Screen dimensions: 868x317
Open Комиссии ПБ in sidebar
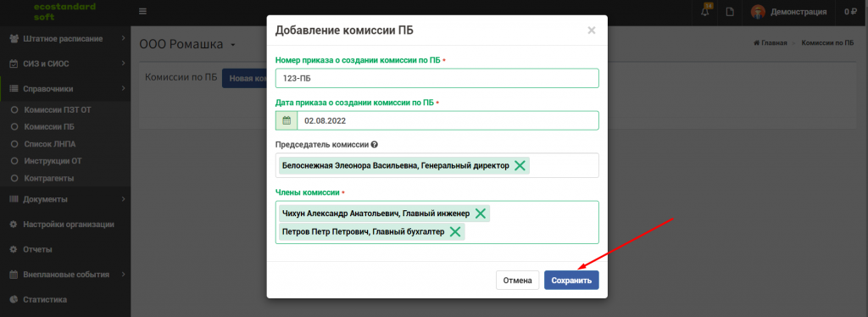pyautogui.click(x=49, y=126)
